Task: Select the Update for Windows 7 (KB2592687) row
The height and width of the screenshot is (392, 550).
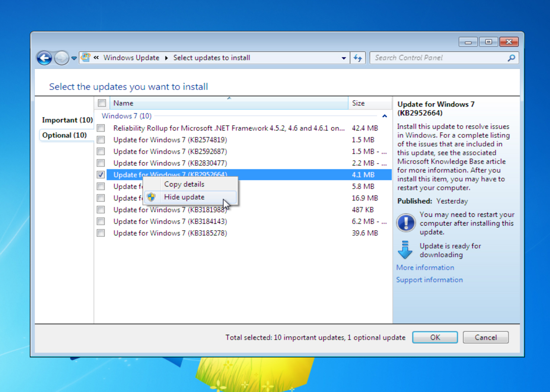Action: [x=249, y=151]
